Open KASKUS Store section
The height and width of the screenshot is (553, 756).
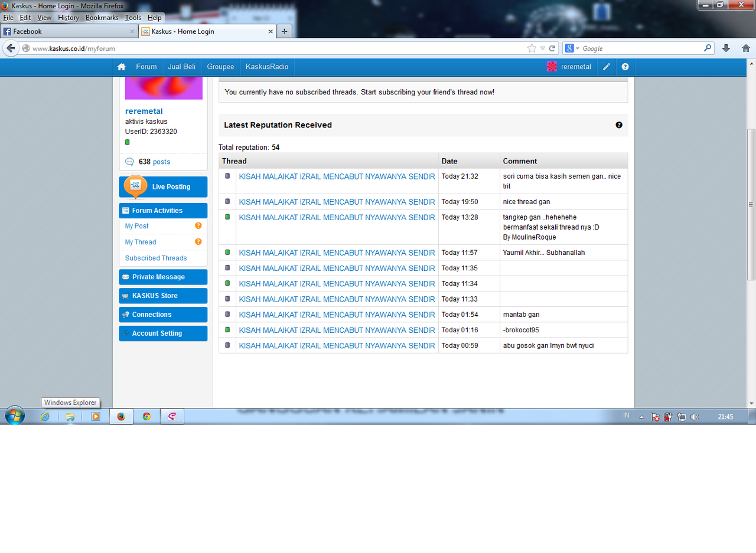pyautogui.click(x=163, y=296)
